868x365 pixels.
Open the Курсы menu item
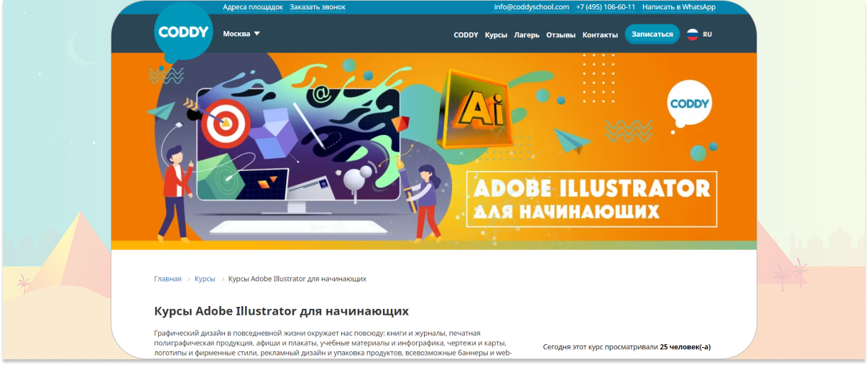pyautogui.click(x=496, y=34)
